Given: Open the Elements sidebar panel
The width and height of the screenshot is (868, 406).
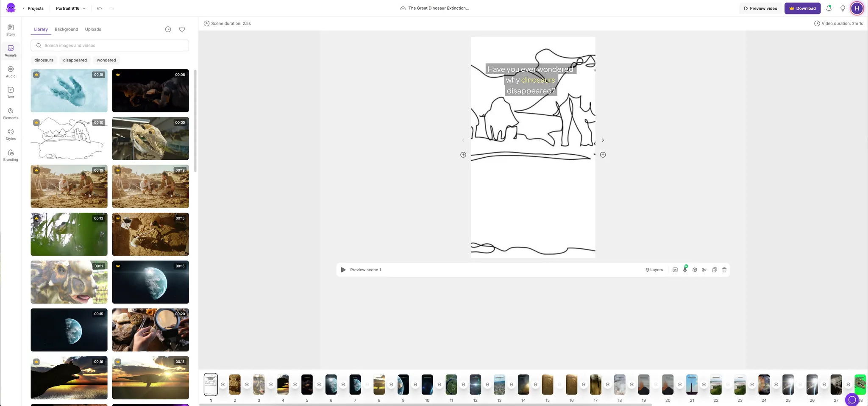Looking at the screenshot, I should tap(11, 113).
